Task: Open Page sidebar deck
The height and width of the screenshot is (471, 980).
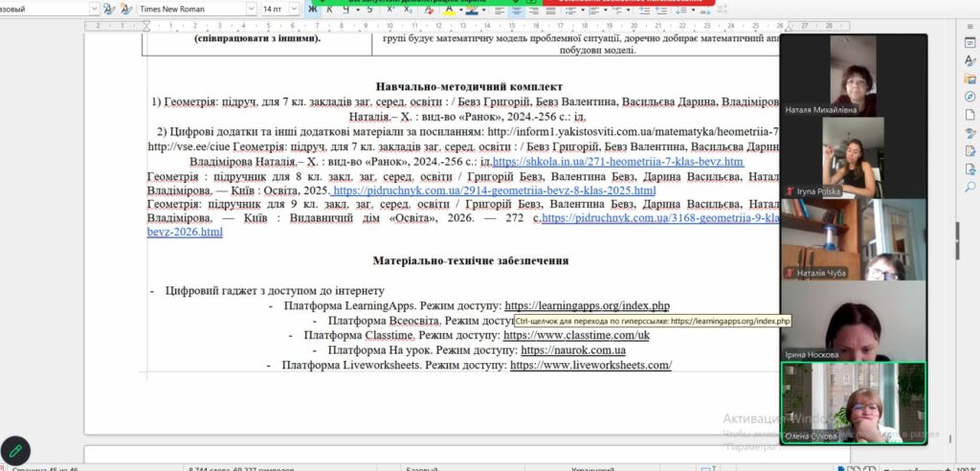Action: [x=970, y=115]
